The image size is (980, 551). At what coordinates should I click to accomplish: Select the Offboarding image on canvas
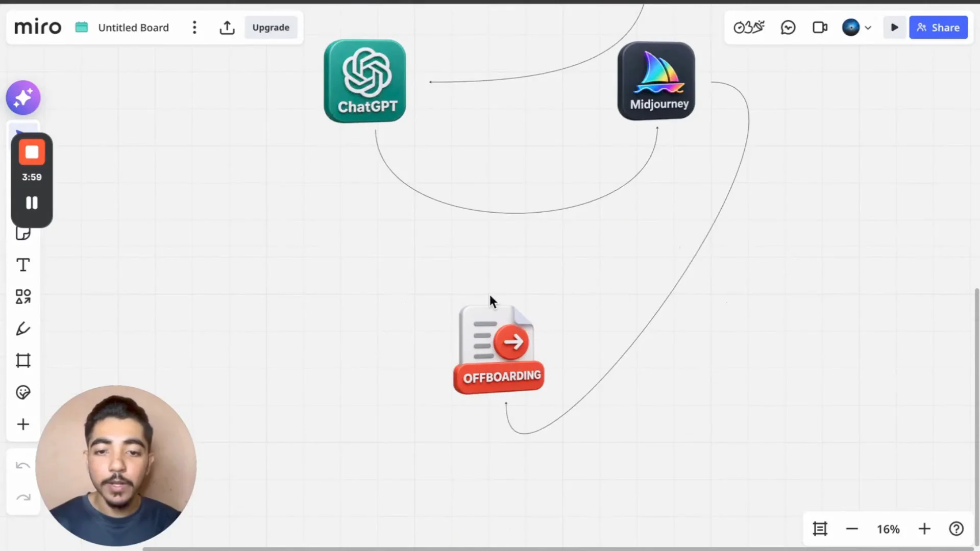pyautogui.click(x=498, y=349)
